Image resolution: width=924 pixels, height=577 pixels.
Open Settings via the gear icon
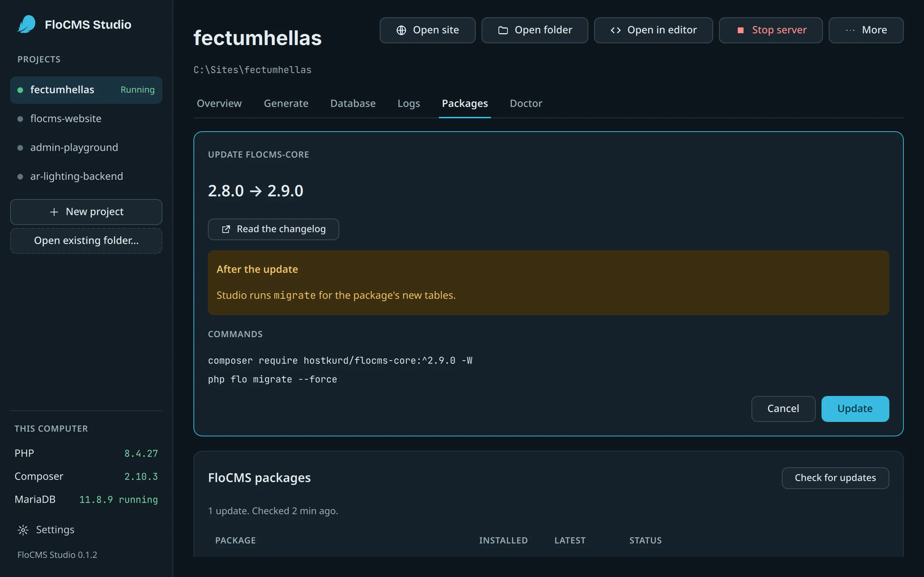pyautogui.click(x=23, y=530)
